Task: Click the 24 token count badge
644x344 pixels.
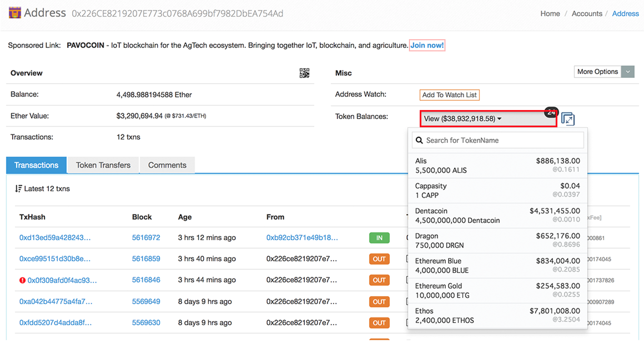Action: point(551,112)
